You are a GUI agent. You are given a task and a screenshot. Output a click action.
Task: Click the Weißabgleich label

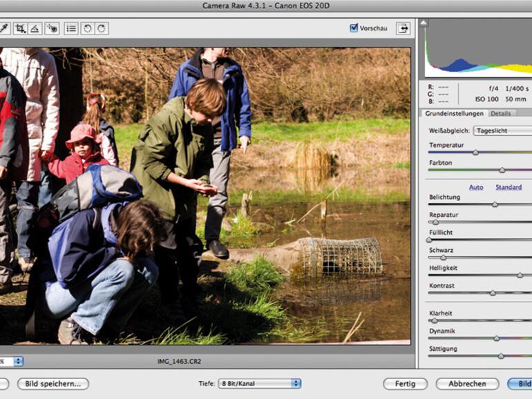tap(449, 131)
